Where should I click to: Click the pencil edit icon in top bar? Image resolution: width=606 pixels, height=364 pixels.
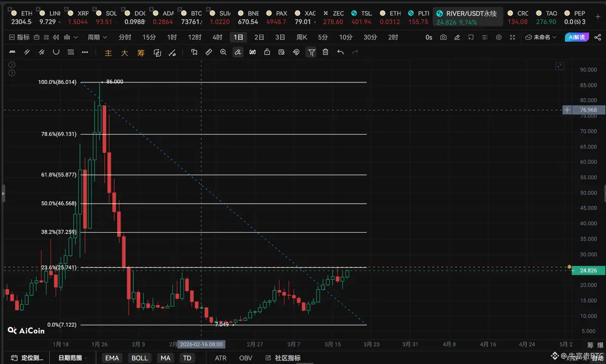coord(457,37)
